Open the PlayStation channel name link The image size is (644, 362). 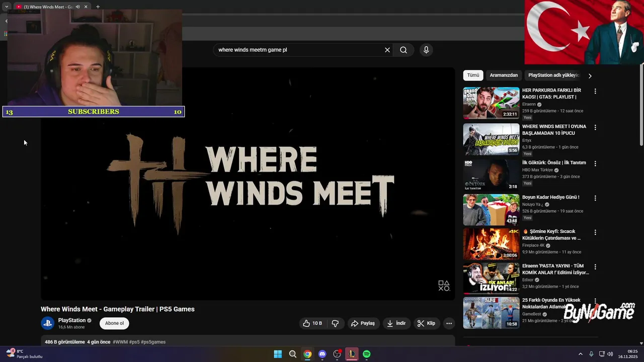click(71, 320)
